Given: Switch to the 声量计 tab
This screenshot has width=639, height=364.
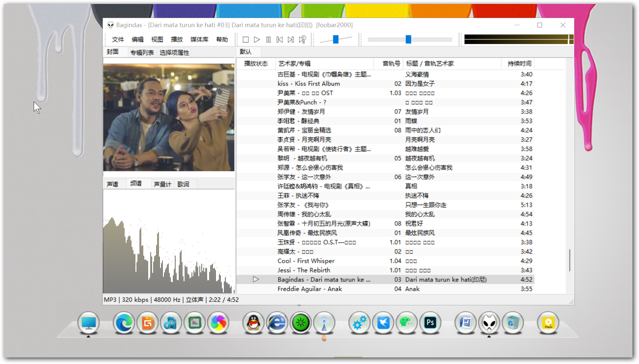Looking at the screenshot, I should tap(163, 184).
